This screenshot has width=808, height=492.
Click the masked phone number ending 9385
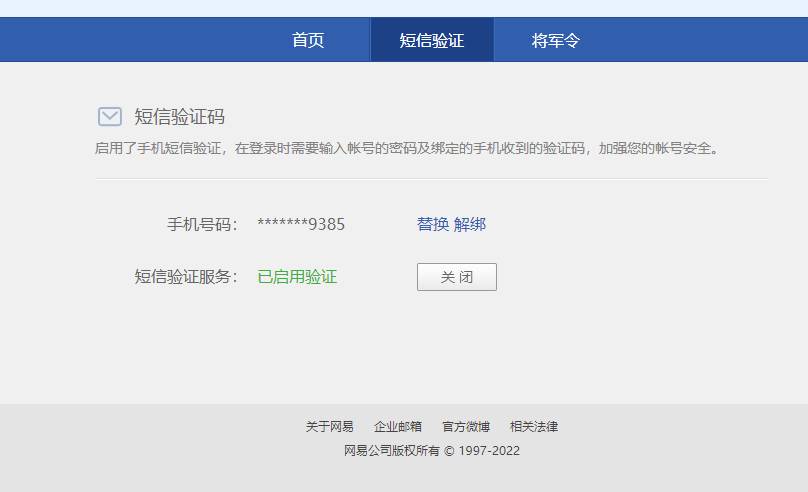point(301,224)
